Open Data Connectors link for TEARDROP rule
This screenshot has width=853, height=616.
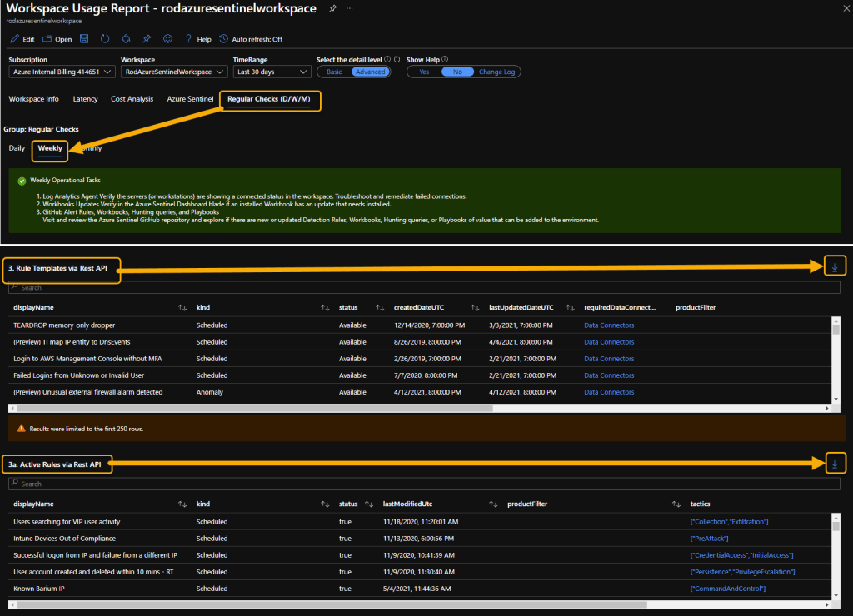609,325
